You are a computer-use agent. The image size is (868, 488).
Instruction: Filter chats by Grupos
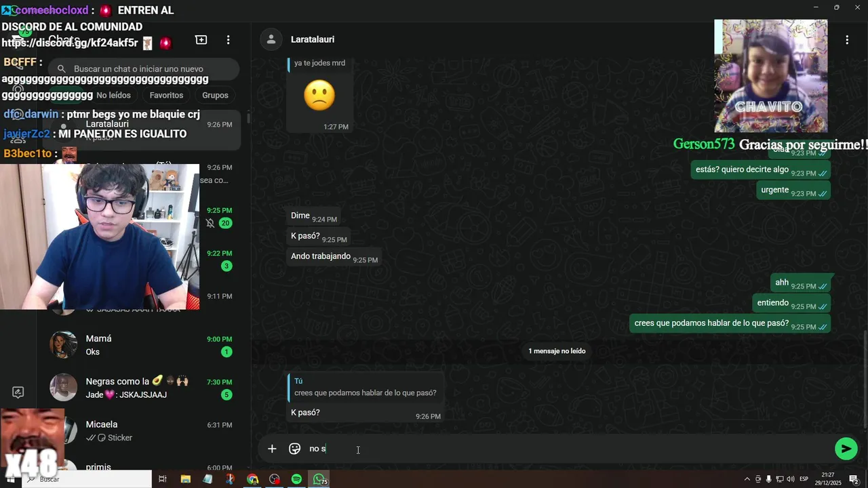point(215,96)
